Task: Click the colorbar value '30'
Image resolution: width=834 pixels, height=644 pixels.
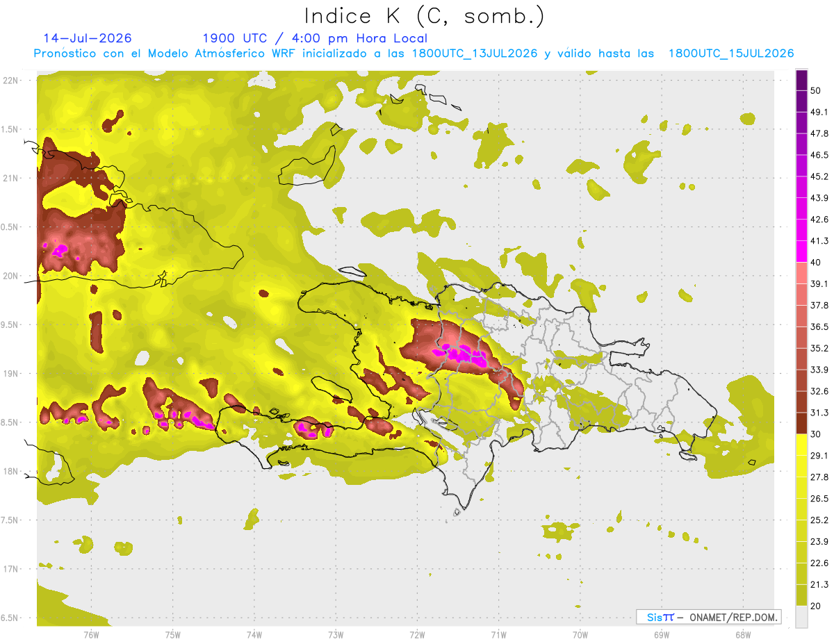Action: (817, 434)
